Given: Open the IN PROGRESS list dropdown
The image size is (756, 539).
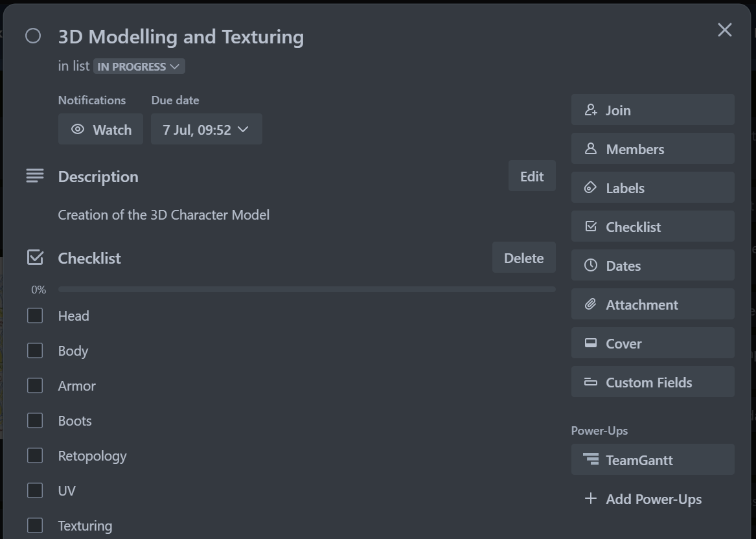Looking at the screenshot, I should point(139,67).
